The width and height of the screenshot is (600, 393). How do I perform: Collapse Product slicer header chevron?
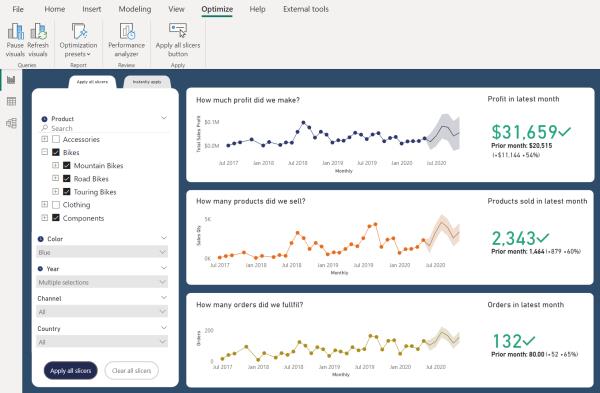click(x=164, y=118)
